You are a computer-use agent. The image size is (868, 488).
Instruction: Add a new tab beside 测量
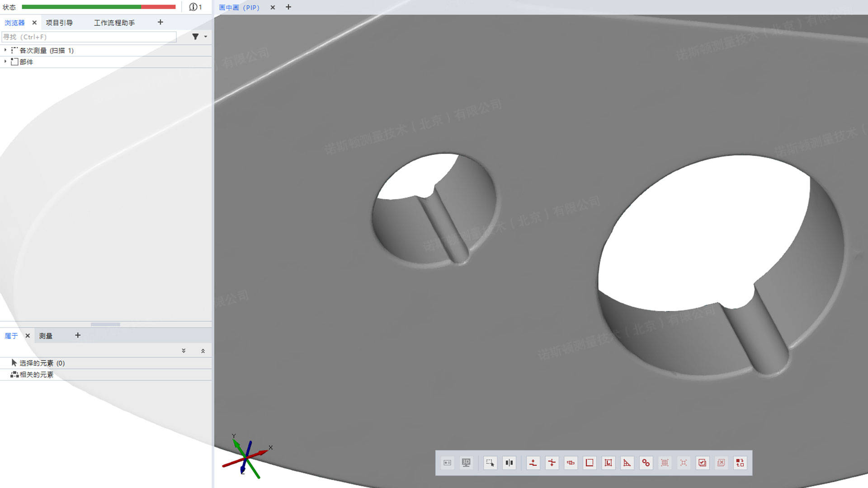tap(78, 335)
